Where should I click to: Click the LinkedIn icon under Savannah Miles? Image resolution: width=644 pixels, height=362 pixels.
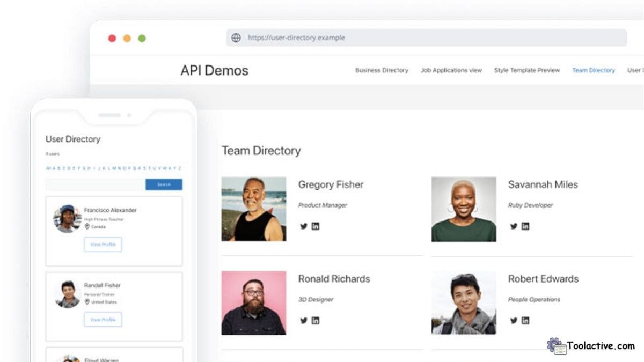click(525, 226)
